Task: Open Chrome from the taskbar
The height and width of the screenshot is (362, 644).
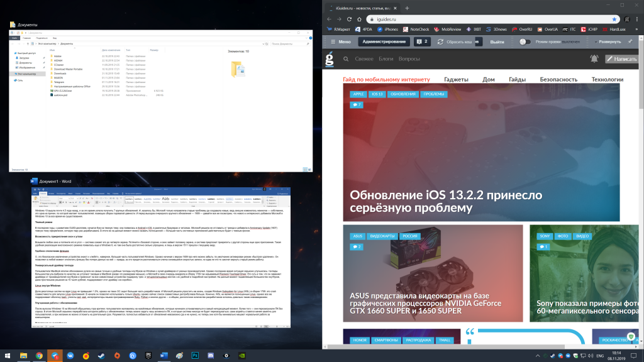Action: pos(39,356)
